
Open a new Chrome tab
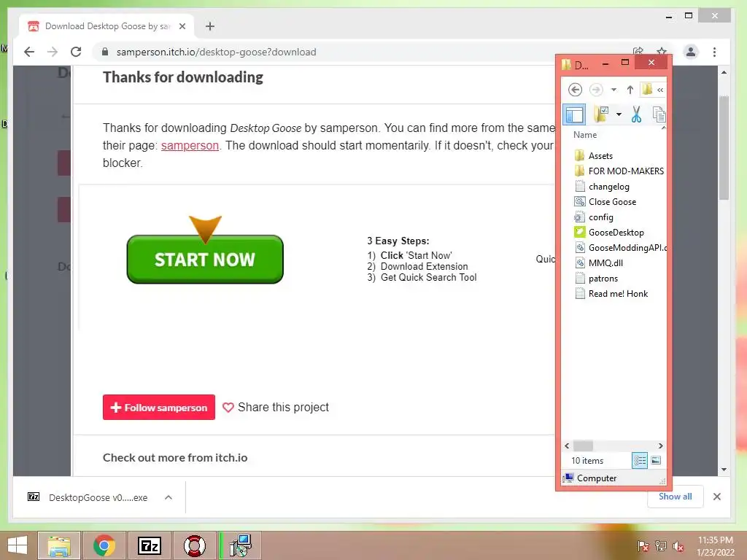(x=210, y=27)
